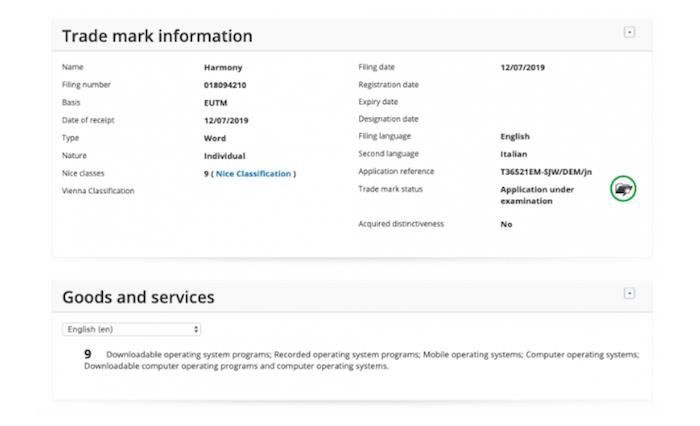Click the Application reference label
Viewport: 700px width, 426px height.
396,171
